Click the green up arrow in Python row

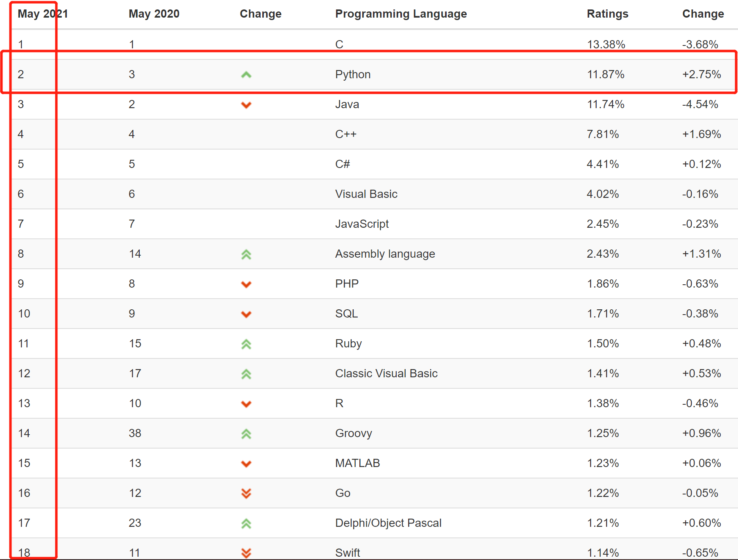tap(246, 75)
